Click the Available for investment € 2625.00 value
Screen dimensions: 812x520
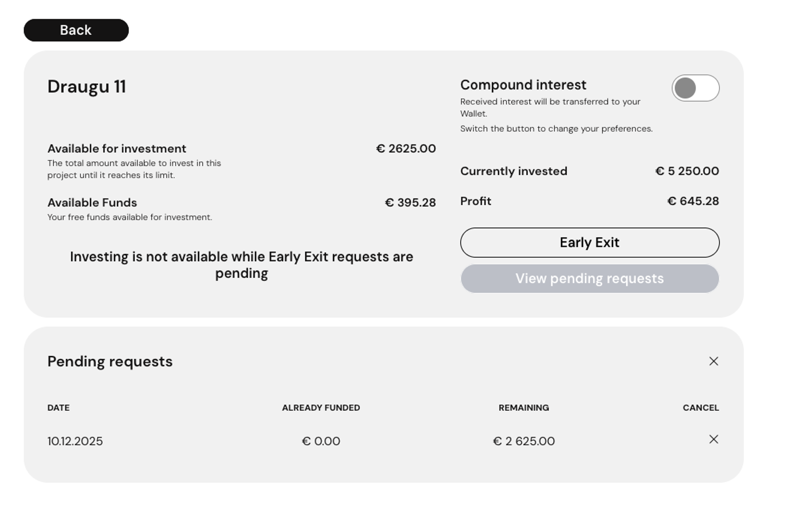[x=406, y=149]
